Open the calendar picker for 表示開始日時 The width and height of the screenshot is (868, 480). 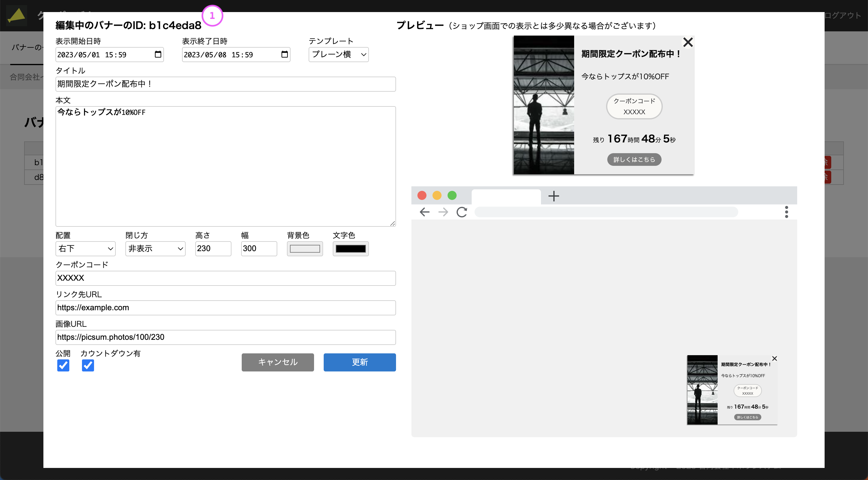(158, 54)
